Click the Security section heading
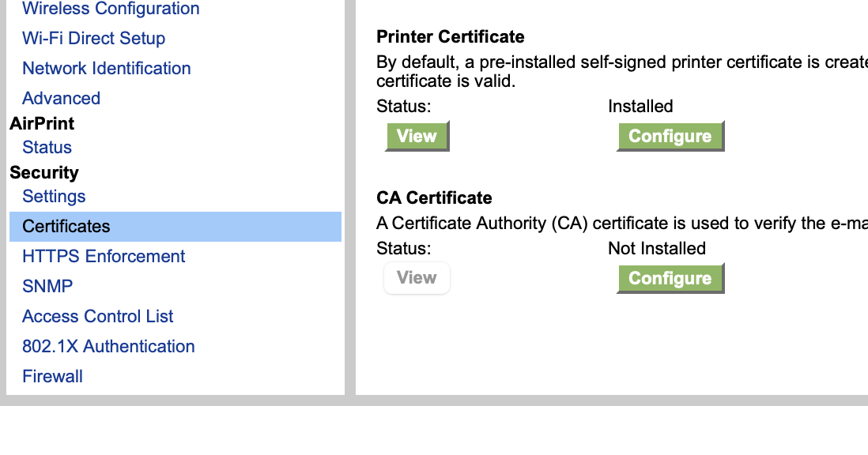Viewport: 868px width, 455px height. [44, 172]
